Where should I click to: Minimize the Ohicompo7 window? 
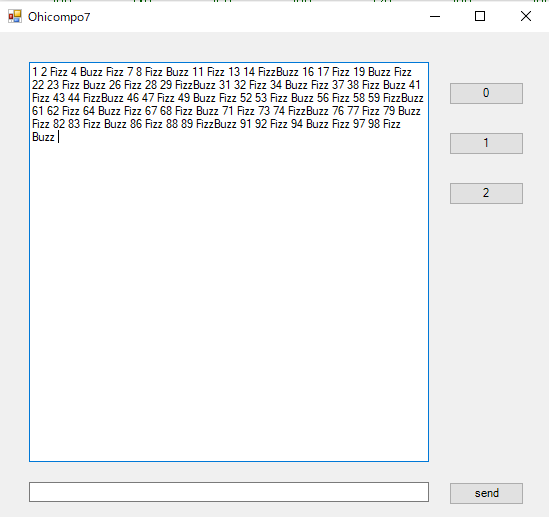(x=435, y=16)
